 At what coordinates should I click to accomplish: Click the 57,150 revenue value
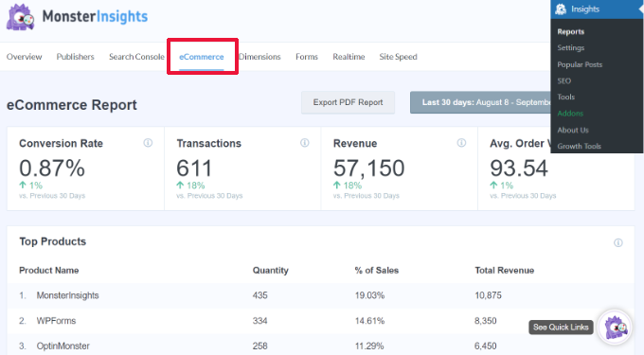[368, 169]
